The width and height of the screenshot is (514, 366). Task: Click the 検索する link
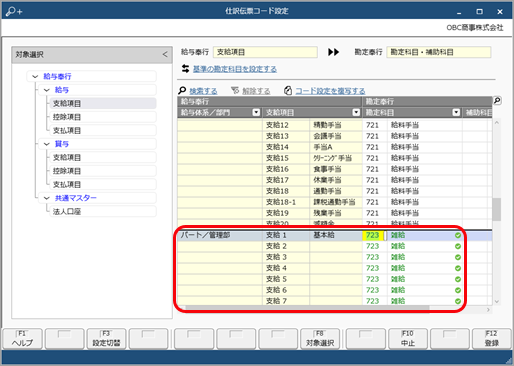pyautogui.click(x=203, y=91)
